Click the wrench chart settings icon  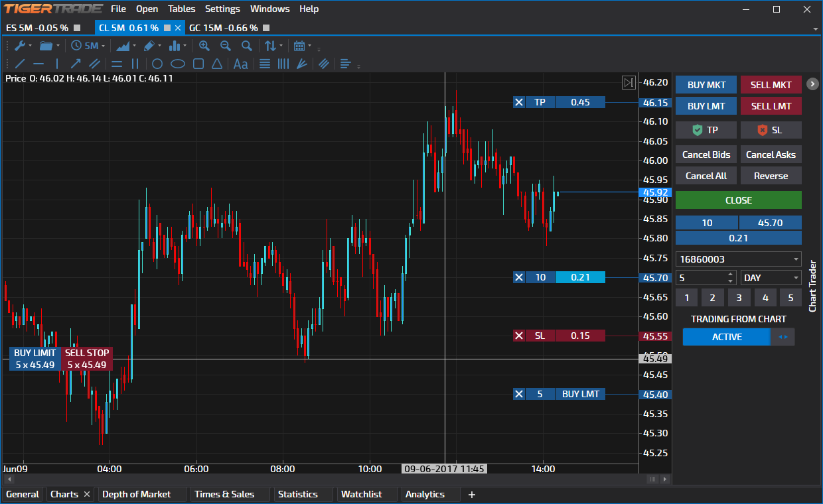[x=21, y=45]
